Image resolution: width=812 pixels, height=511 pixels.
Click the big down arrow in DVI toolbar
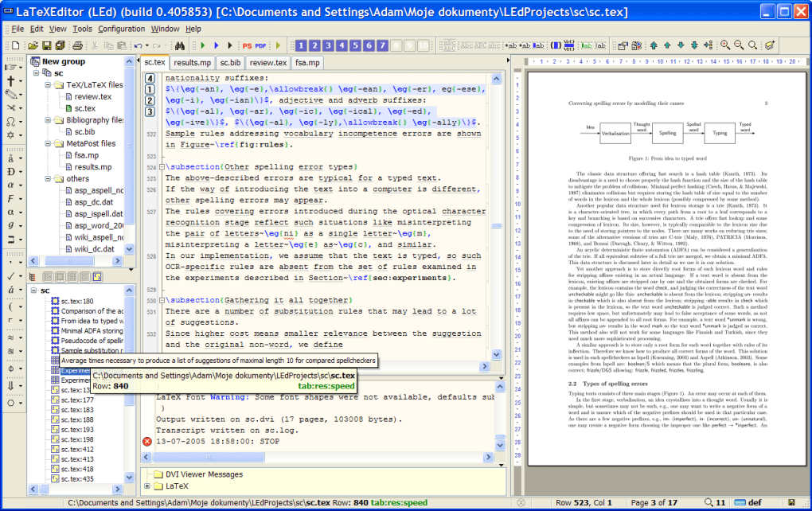tap(694, 45)
